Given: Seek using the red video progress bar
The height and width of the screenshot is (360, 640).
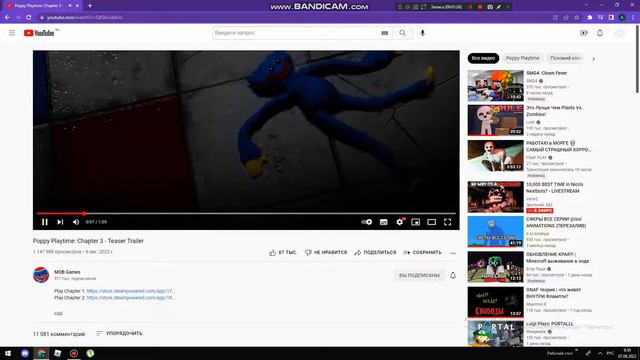Looking at the screenshot, I should click(x=246, y=213).
